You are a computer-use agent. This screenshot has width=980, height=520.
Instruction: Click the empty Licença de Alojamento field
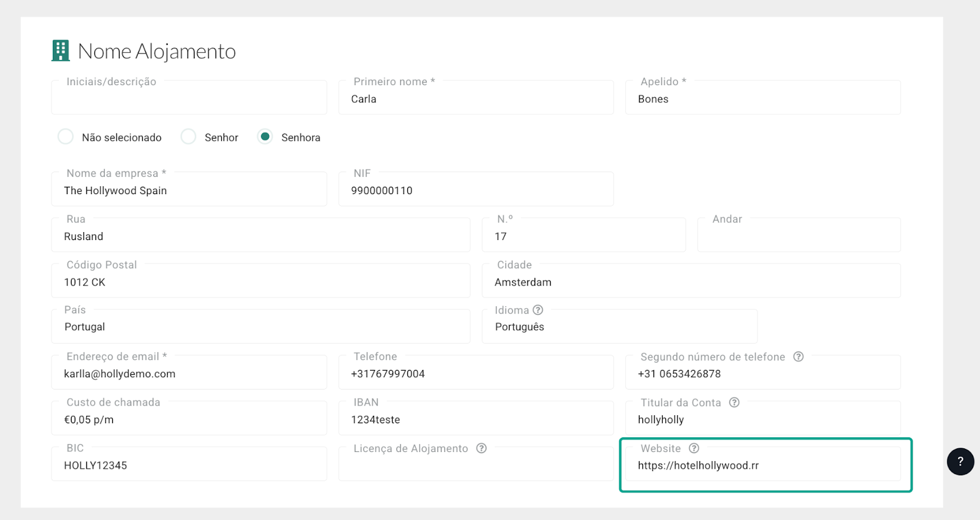pos(476,464)
